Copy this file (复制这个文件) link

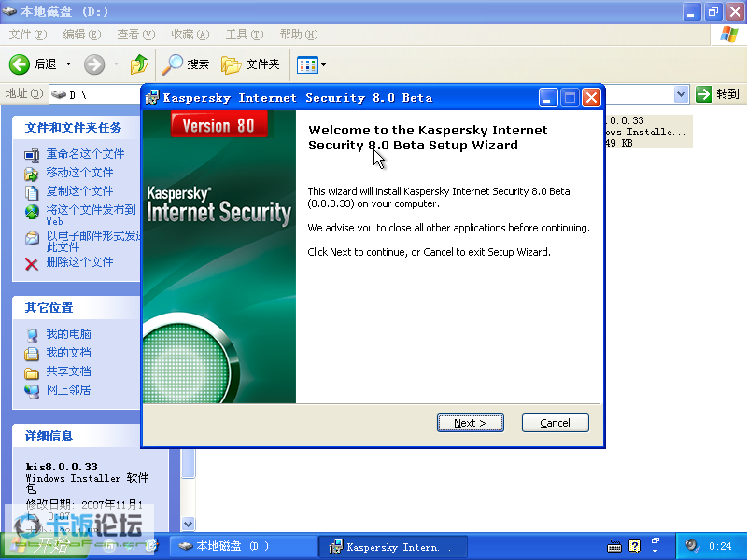coord(79,191)
